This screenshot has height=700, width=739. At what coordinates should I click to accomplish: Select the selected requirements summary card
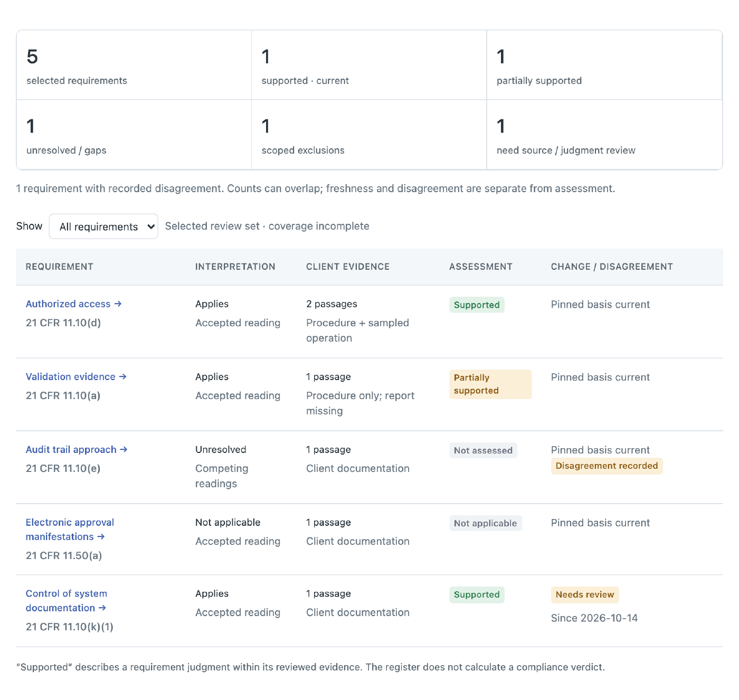[x=134, y=65]
